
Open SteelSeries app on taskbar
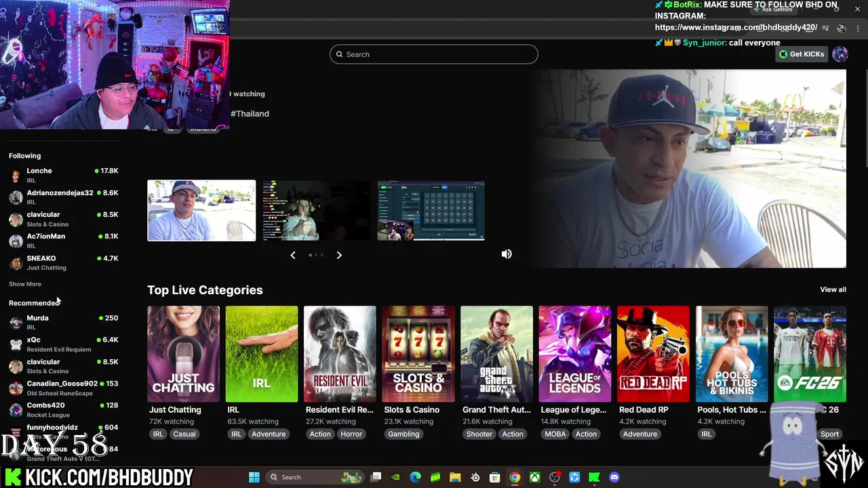475,477
